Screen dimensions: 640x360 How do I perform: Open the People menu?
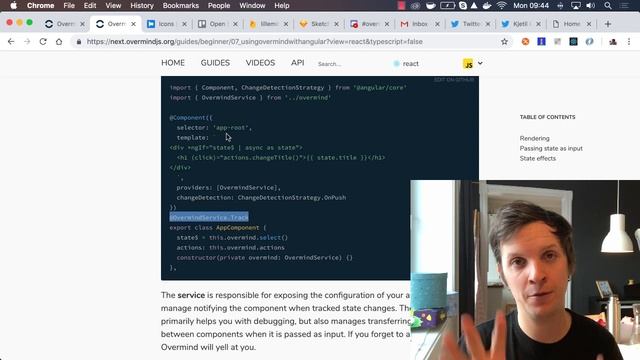[x=219, y=5]
